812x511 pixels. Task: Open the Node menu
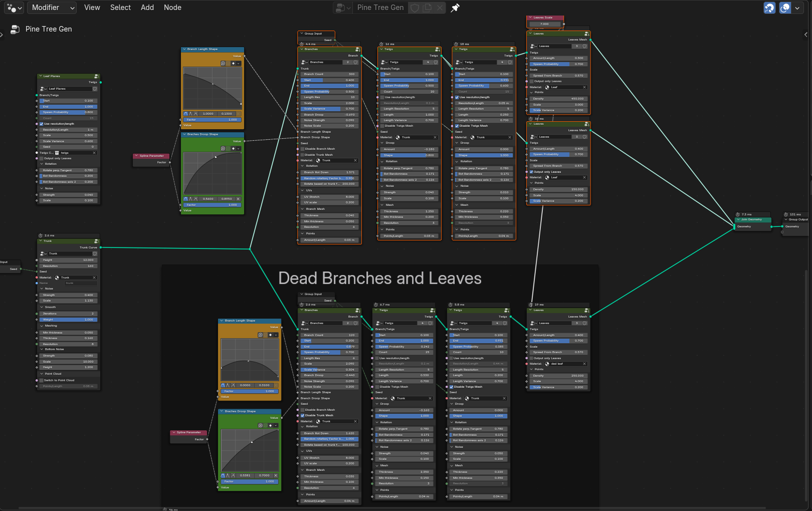pos(172,8)
